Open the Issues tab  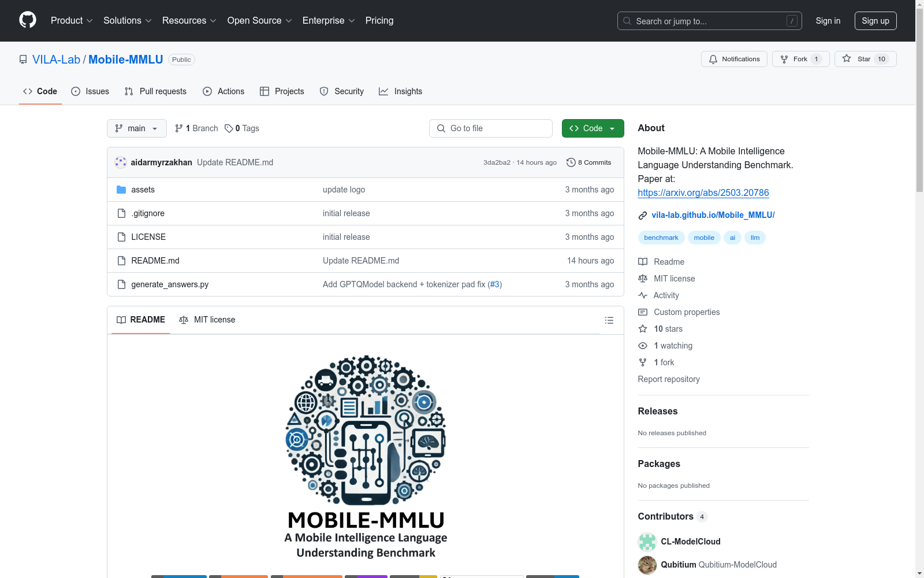point(90,91)
